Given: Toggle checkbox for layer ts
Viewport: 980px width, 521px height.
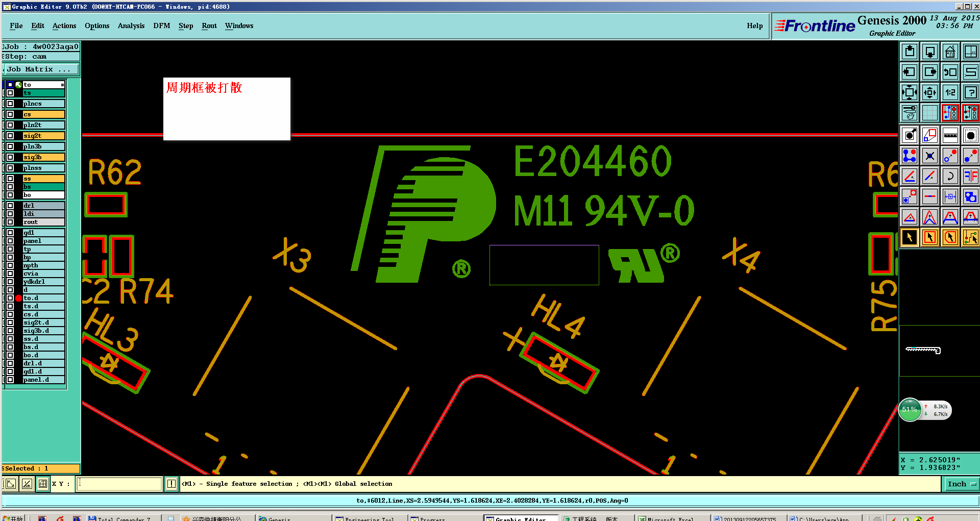Looking at the screenshot, I should 10,93.
